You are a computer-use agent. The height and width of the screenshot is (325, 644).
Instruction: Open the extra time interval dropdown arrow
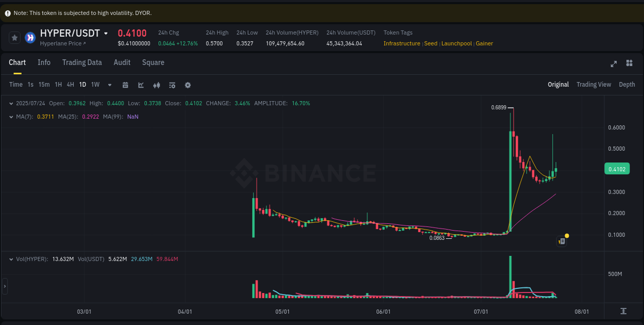[x=109, y=85]
